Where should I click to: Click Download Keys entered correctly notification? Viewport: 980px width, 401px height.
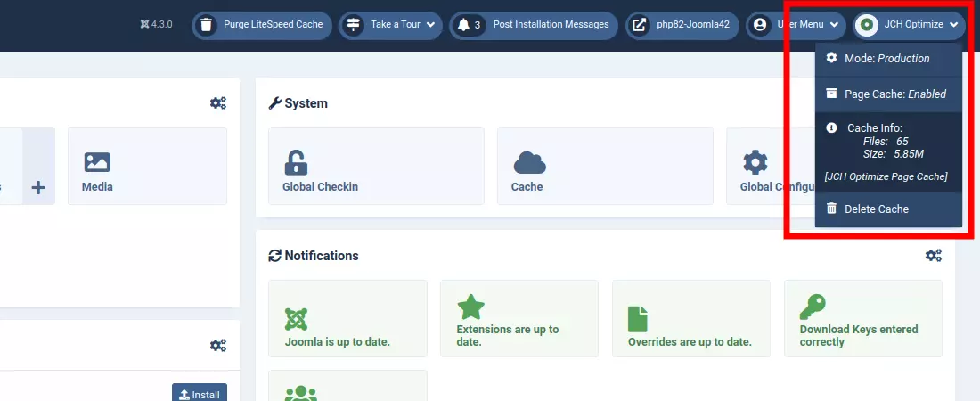pyautogui.click(x=863, y=318)
